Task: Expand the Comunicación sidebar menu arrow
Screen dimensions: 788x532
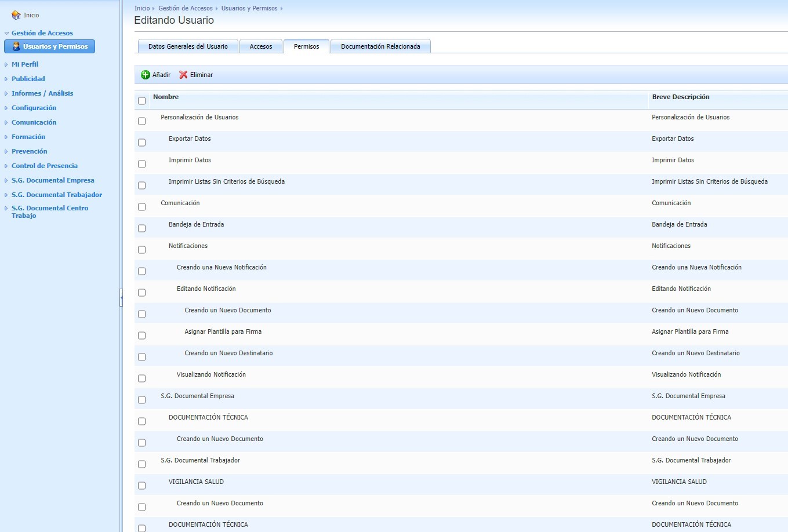Action: [x=6, y=123]
